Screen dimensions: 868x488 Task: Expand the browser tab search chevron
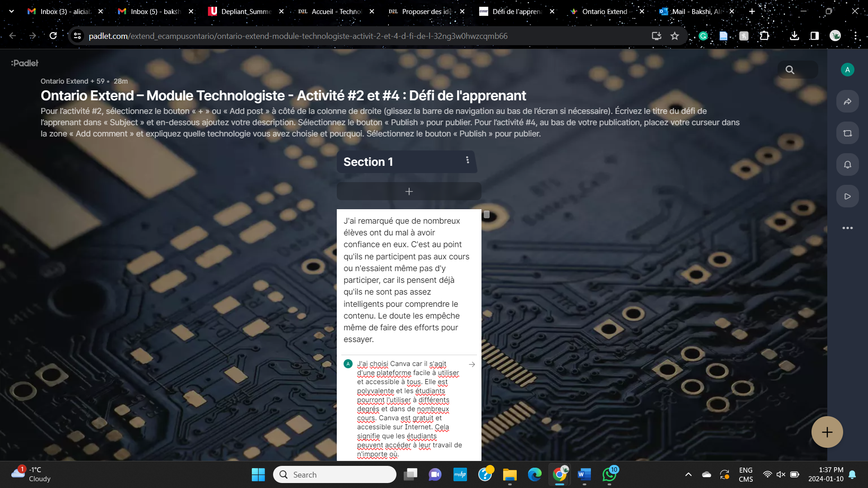[x=11, y=11]
